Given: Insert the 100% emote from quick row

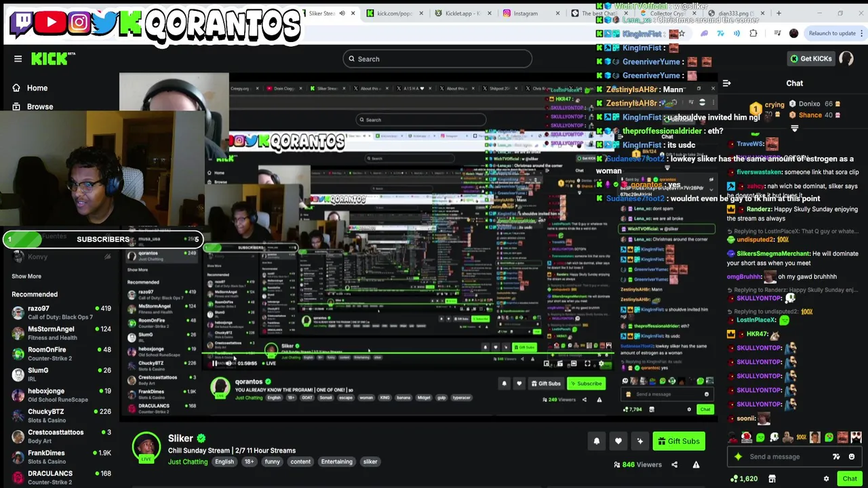Looking at the screenshot, I should 801,438.
